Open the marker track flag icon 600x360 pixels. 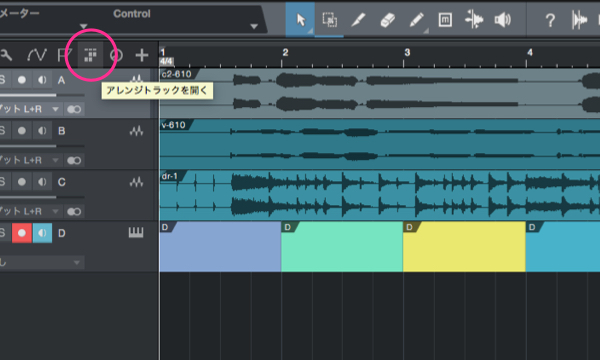[x=64, y=55]
